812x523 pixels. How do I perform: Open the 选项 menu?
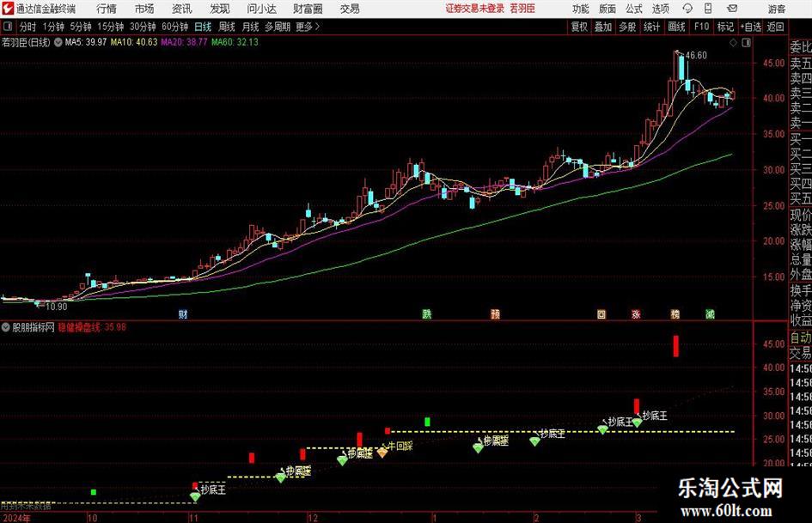660,9
